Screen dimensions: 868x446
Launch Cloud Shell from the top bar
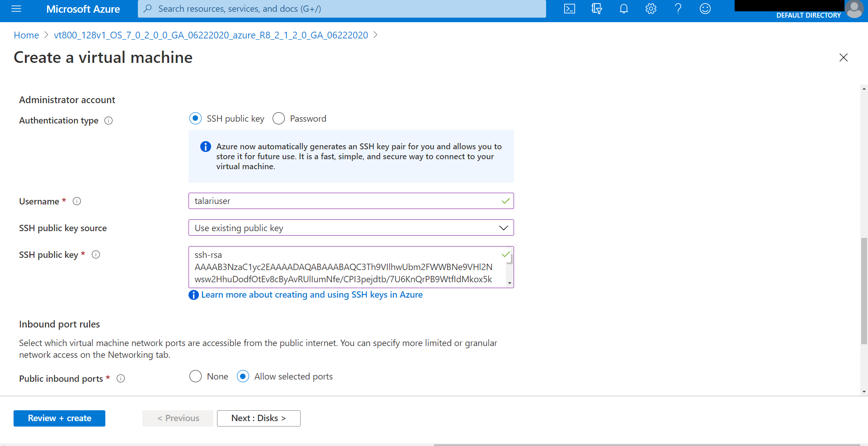pyautogui.click(x=569, y=9)
